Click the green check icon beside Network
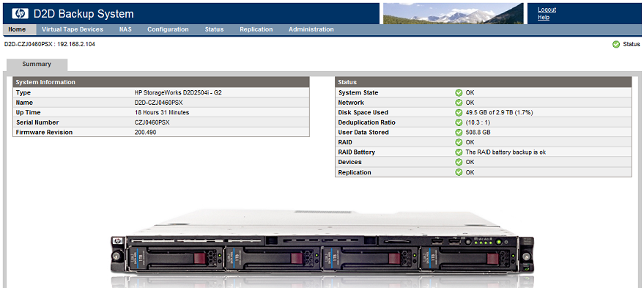644x288 pixels. (x=459, y=103)
